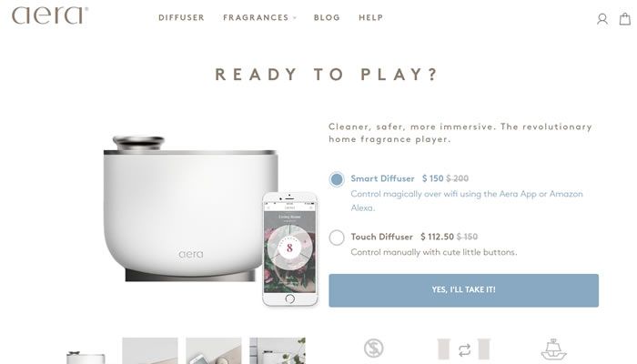This screenshot has height=364, width=637.
Task: Click the aera logo
Action: (x=49, y=15)
